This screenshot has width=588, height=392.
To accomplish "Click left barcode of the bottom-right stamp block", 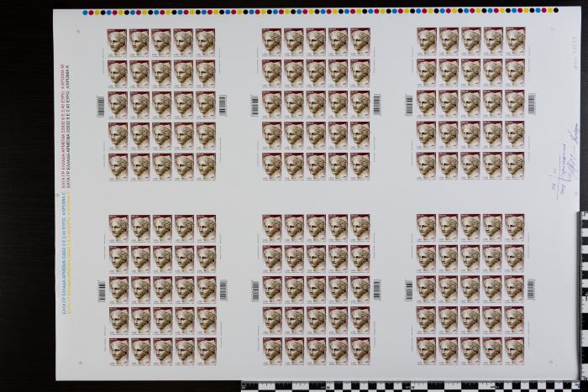I will tap(409, 290).
